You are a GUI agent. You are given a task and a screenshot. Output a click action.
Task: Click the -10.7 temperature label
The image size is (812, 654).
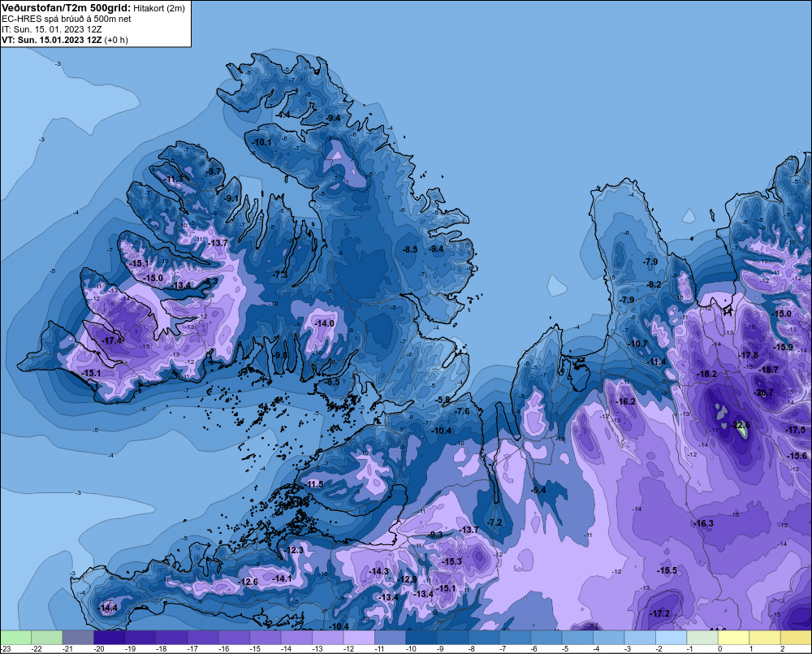pyautogui.click(x=638, y=344)
